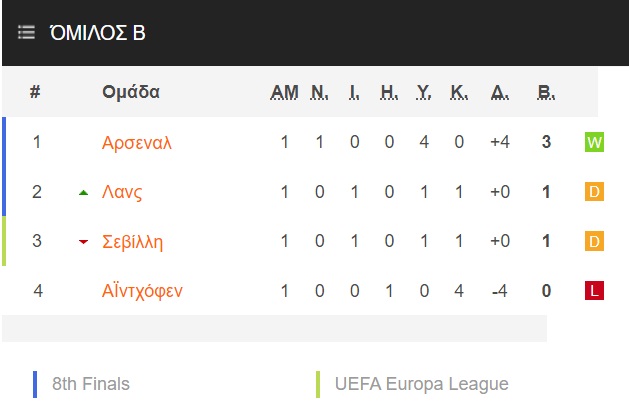The height and width of the screenshot is (403, 629).
Task: Click the Β. points column header
Action: [x=546, y=93]
